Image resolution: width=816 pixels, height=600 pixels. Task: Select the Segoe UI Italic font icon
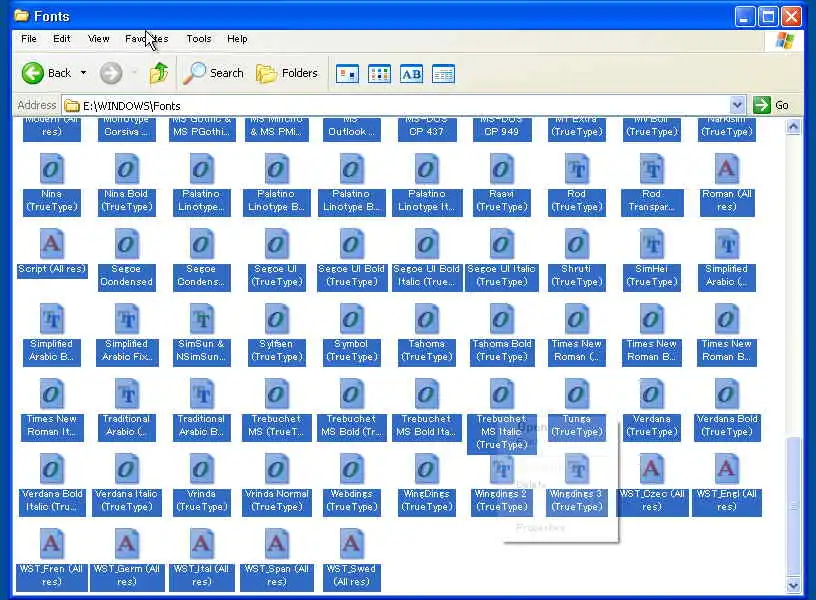[501, 245]
